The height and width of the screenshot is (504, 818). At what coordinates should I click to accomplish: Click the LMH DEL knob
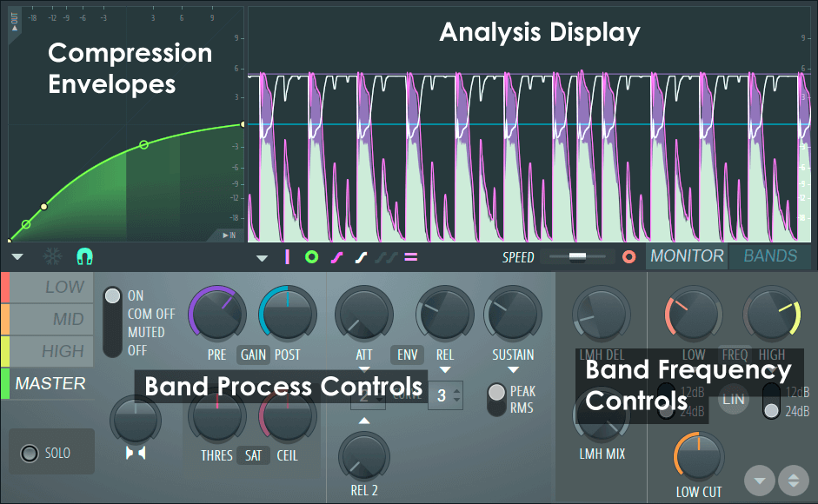point(601,315)
